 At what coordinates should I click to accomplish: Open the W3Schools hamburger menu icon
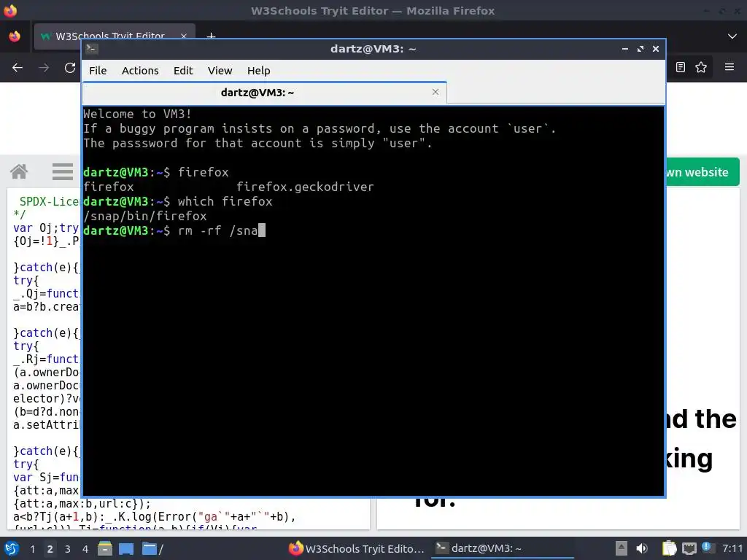tap(63, 171)
